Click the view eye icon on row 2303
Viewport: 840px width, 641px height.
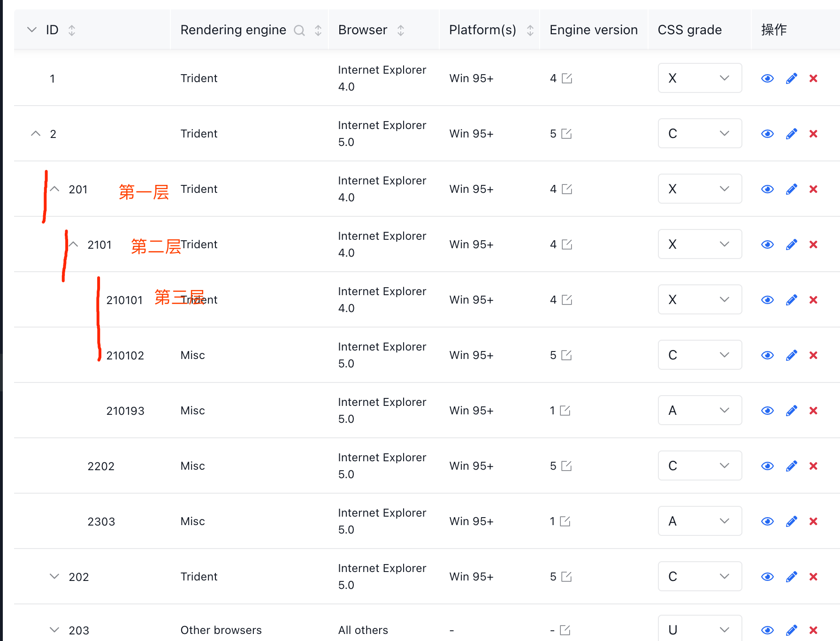pos(767,521)
